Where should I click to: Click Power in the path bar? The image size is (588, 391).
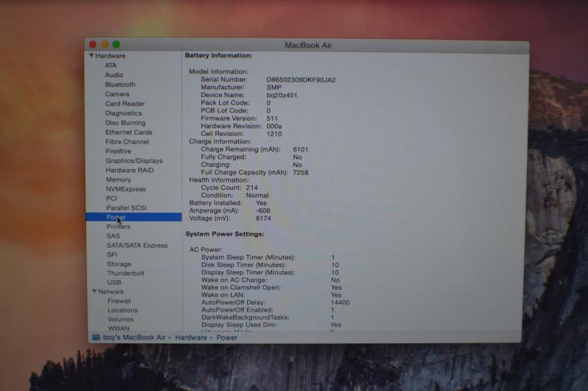226,337
